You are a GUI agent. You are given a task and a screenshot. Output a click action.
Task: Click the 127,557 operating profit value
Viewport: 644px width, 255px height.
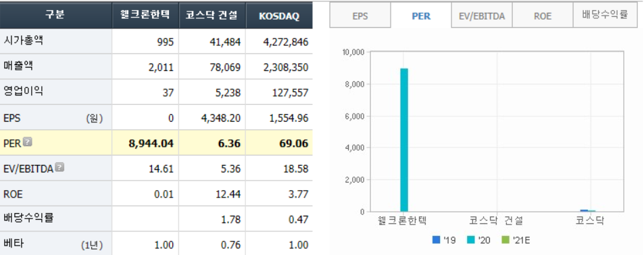(x=291, y=93)
